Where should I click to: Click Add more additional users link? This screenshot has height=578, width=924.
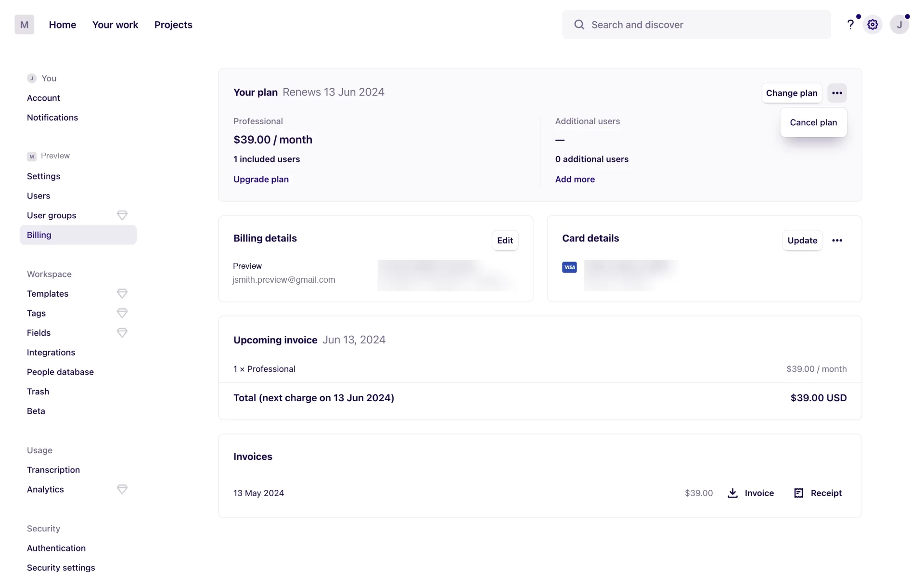pos(575,179)
